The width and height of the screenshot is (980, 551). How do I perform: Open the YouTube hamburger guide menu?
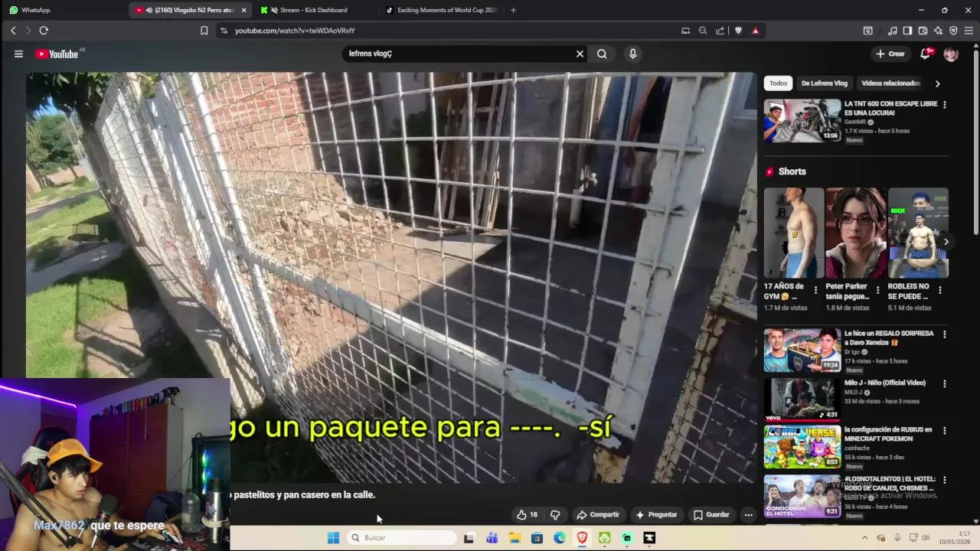(18, 54)
